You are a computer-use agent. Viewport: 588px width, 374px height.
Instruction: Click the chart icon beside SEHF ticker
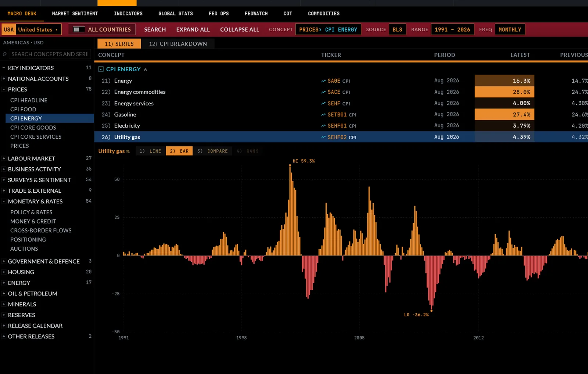tap(323, 104)
